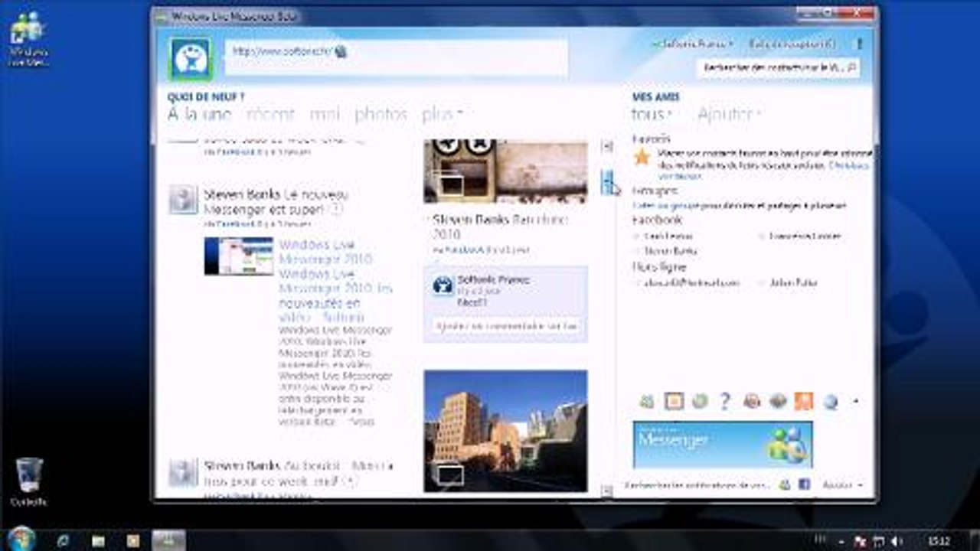Click the globe icon beside the status link
The height and width of the screenshot is (551, 980).
click(341, 51)
